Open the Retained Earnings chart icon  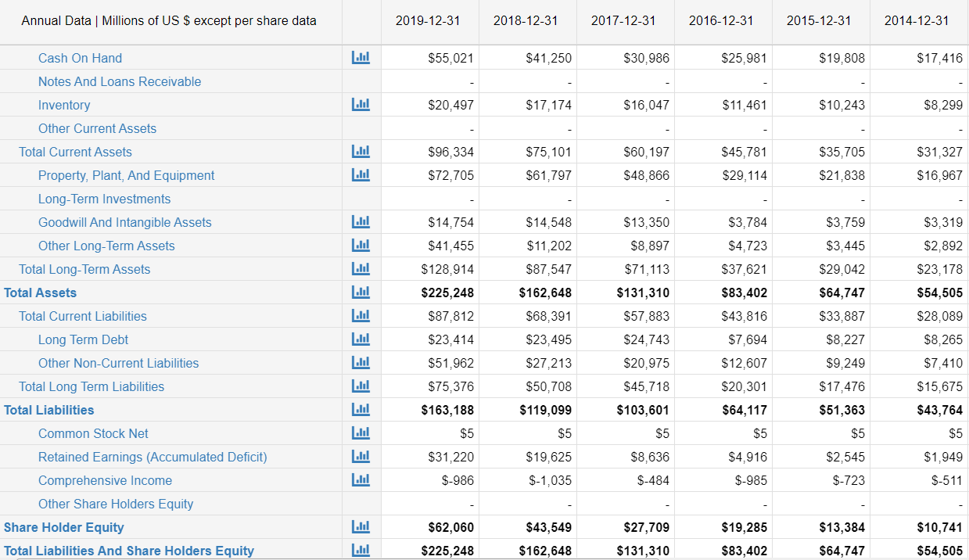pyautogui.click(x=361, y=456)
